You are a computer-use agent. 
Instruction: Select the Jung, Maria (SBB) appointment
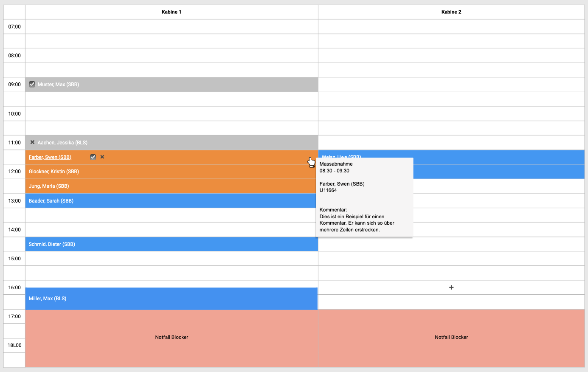[x=49, y=186]
